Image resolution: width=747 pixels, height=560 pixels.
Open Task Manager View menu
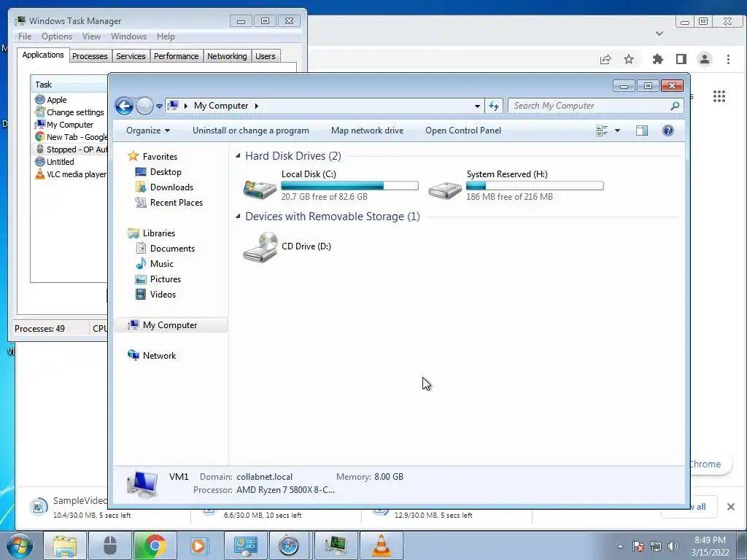tap(91, 36)
